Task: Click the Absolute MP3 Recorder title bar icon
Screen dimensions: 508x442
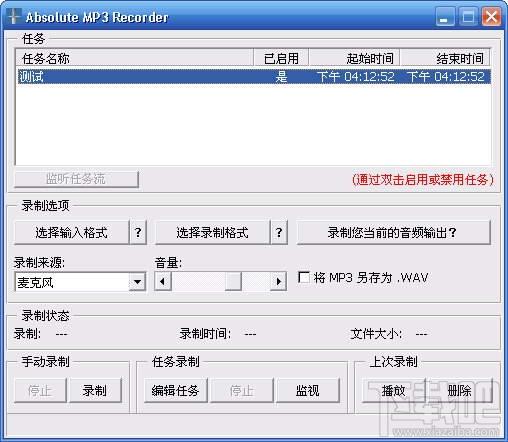Action: 13,16
